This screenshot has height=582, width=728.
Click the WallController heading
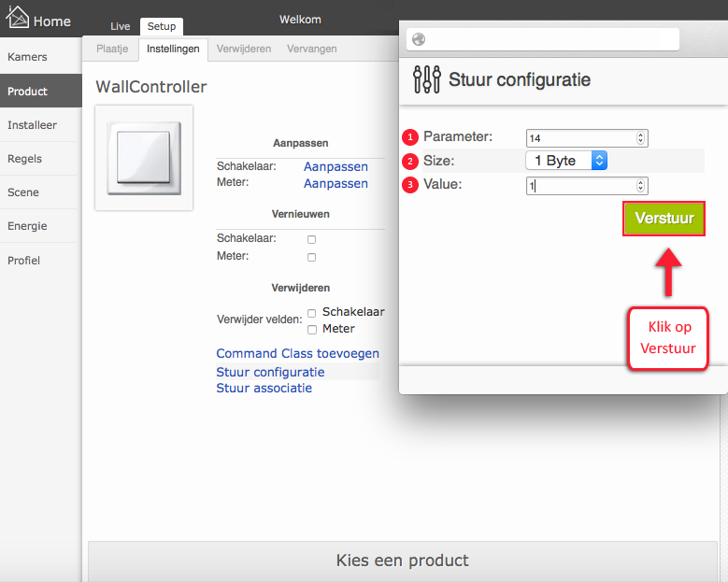coord(151,87)
